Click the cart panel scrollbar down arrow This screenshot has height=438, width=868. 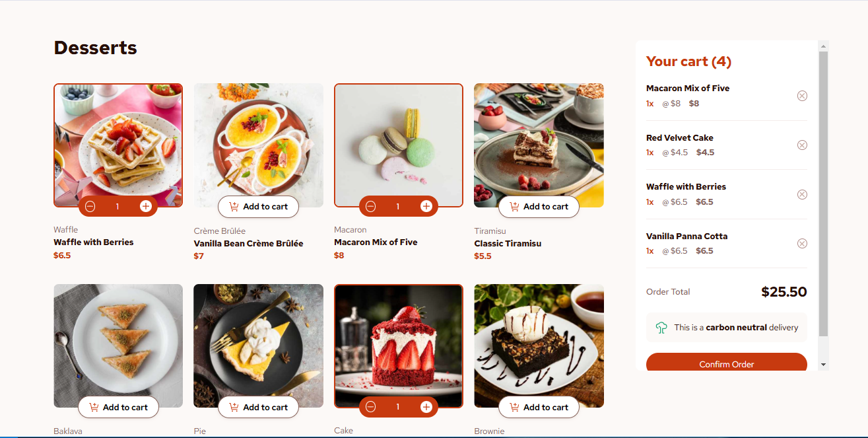point(823,365)
